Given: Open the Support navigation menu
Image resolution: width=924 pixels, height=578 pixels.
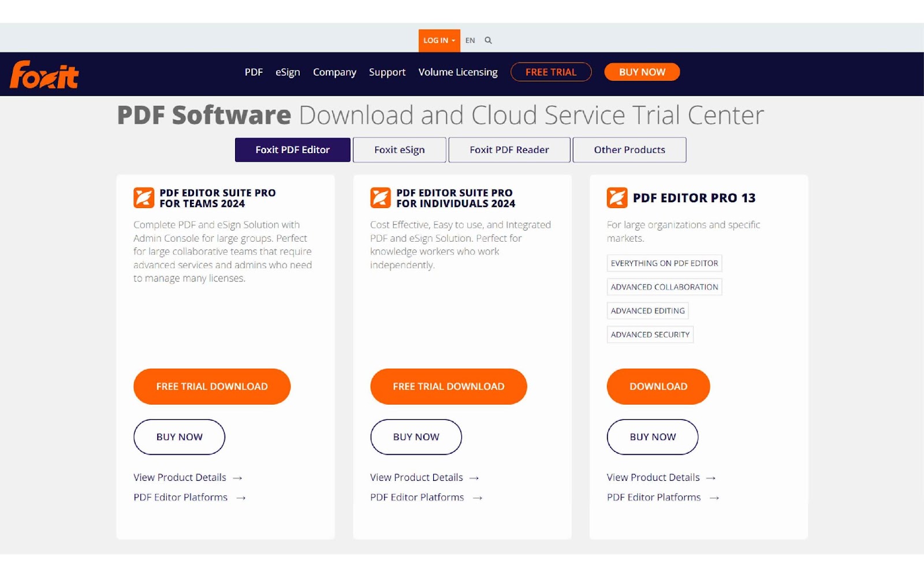Looking at the screenshot, I should click(x=387, y=72).
